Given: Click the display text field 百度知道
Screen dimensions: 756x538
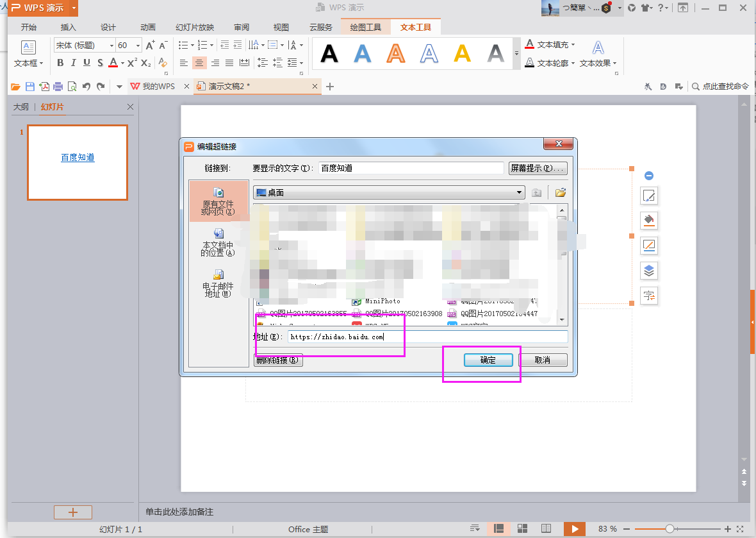Looking at the screenshot, I should pyautogui.click(x=411, y=168).
